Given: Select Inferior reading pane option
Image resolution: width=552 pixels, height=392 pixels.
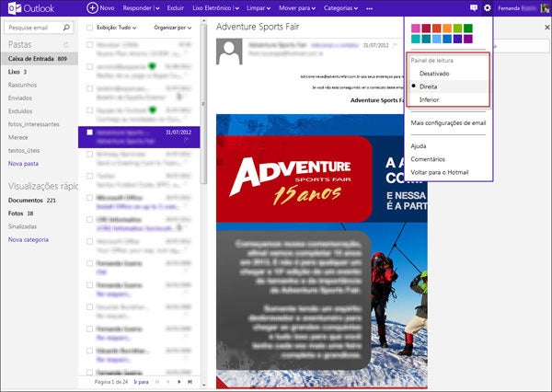Looking at the screenshot, I should (x=431, y=98).
